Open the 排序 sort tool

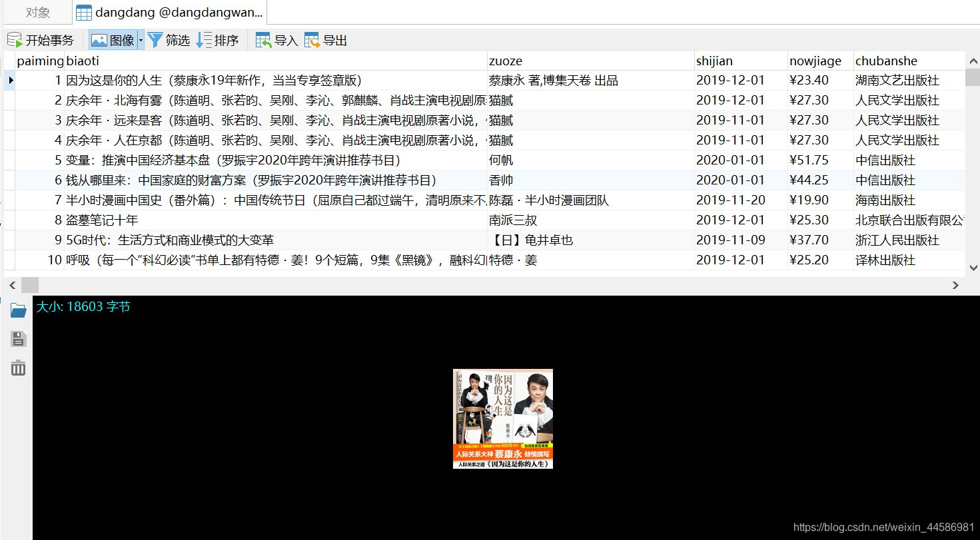(x=217, y=41)
